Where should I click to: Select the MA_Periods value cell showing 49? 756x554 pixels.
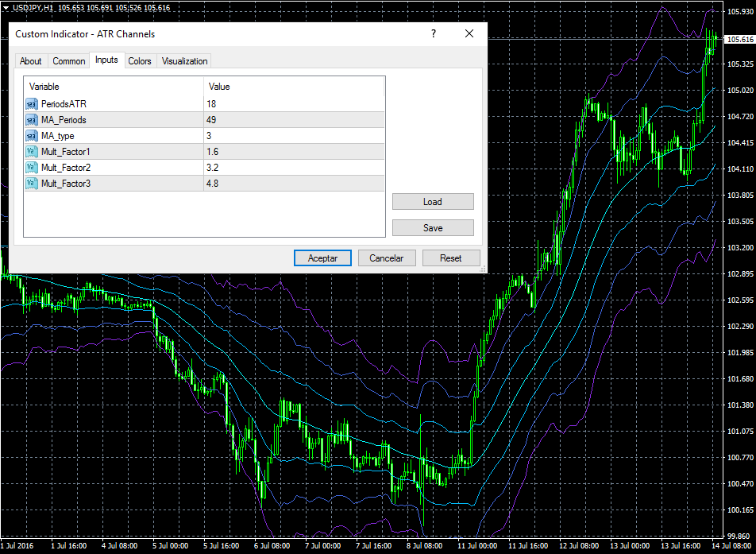(x=294, y=119)
